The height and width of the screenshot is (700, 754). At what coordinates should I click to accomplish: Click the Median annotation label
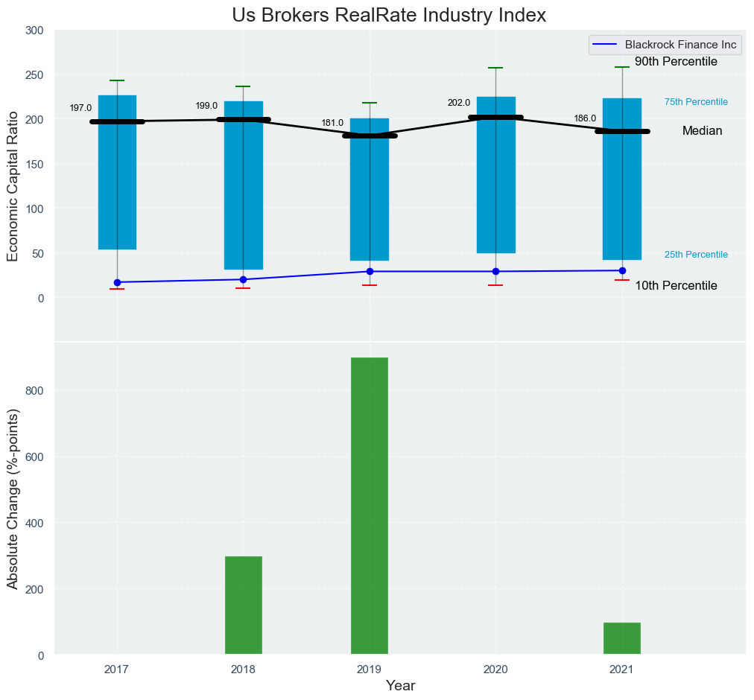[x=702, y=131]
